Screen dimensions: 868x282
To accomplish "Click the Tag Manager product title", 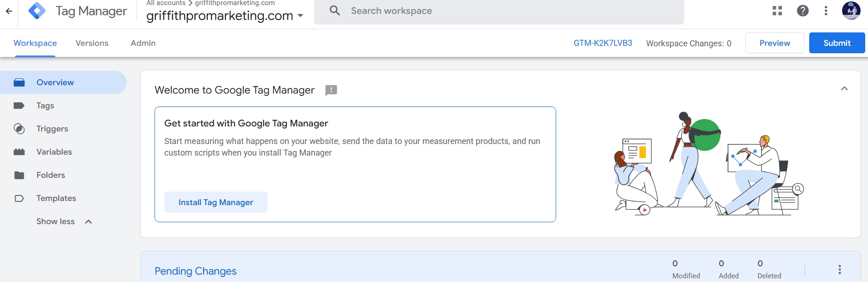I will pos(91,11).
